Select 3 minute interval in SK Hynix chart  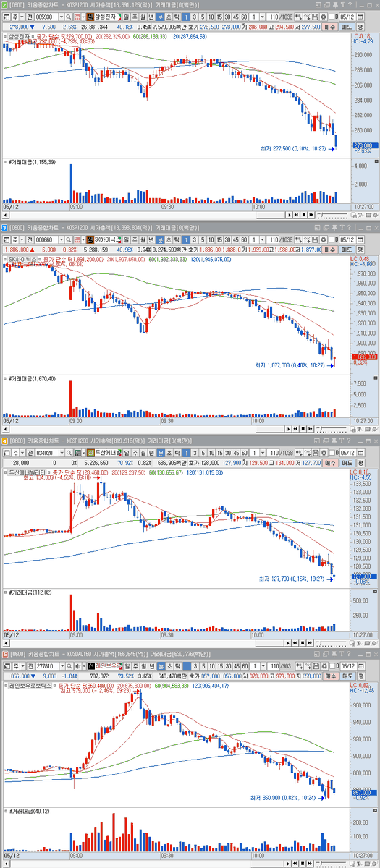[x=194, y=238]
